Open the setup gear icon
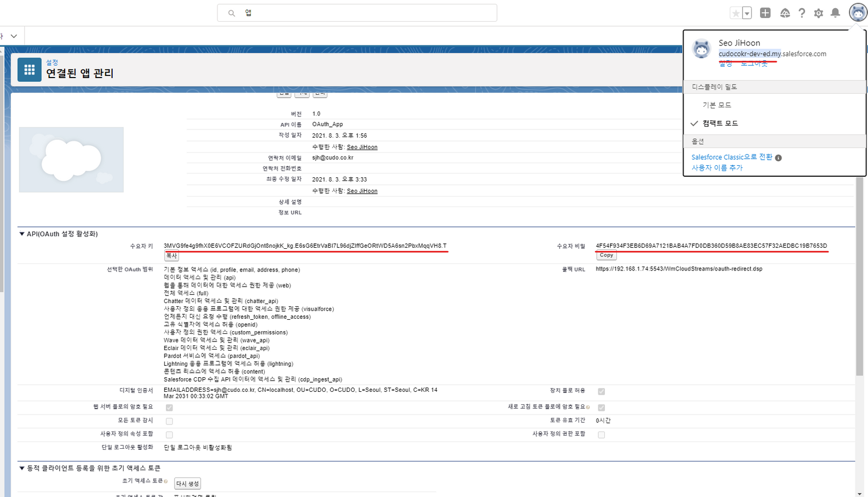868x497 pixels. coord(819,13)
